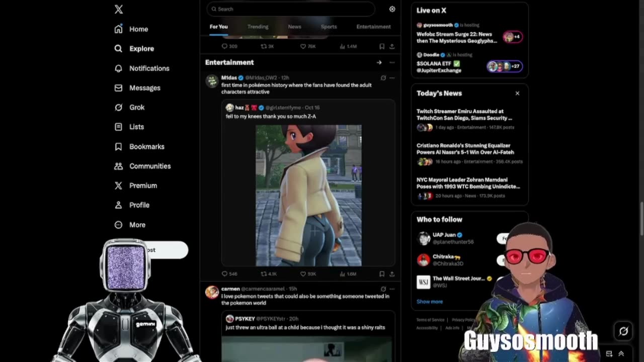Open M1das profile avatar
The width and height of the screenshot is (644, 362).
click(212, 81)
